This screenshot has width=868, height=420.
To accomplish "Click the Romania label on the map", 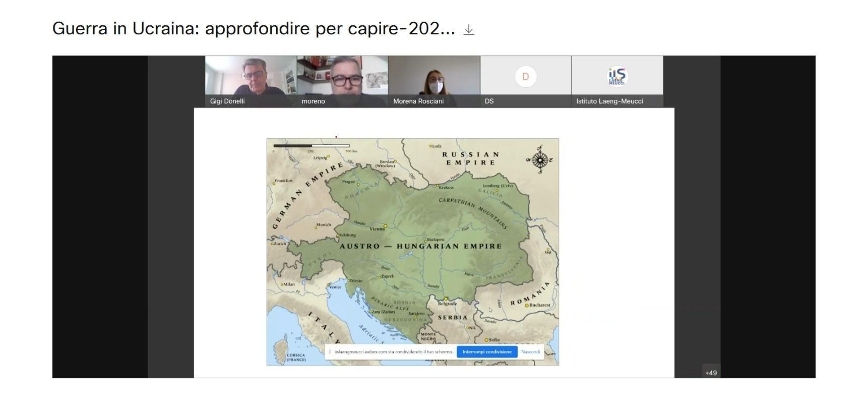I will [x=529, y=294].
